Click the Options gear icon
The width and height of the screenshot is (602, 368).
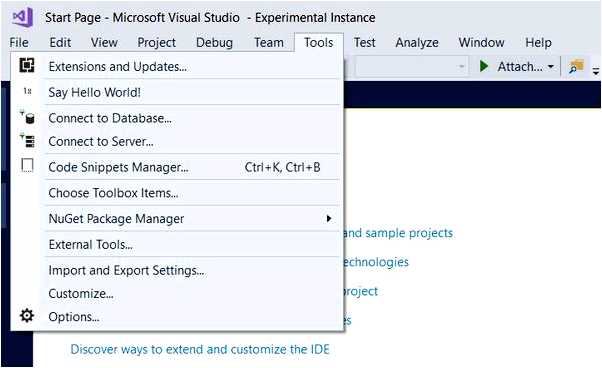click(27, 316)
